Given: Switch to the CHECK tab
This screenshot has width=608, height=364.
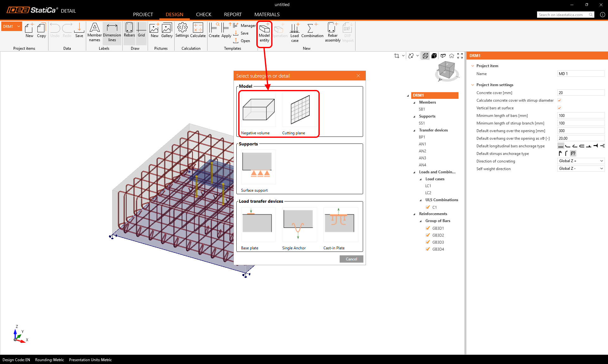Looking at the screenshot, I should [x=203, y=15].
